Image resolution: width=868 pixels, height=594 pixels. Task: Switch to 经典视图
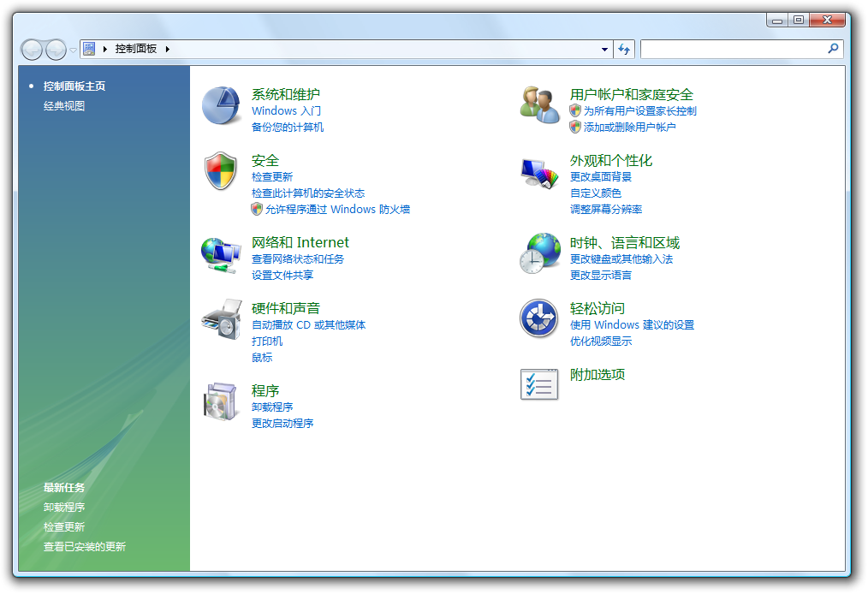click(64, 106)
